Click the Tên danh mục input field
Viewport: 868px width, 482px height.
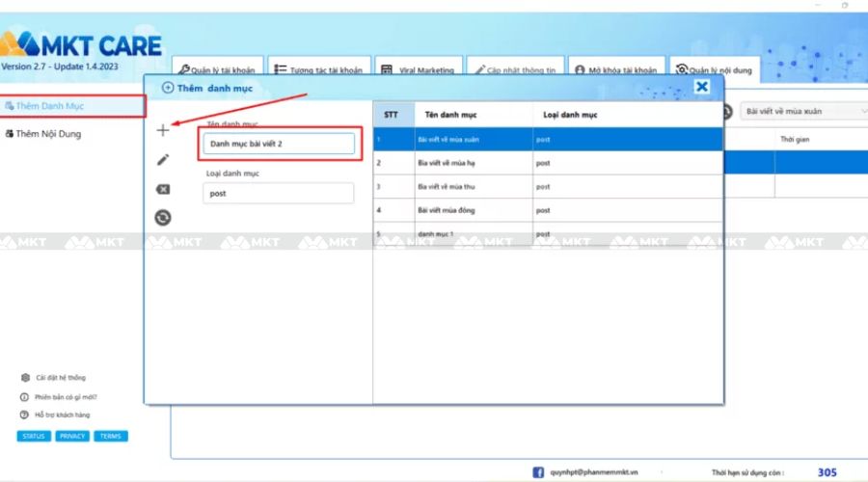pyautogui.click(x=279, y=144)
